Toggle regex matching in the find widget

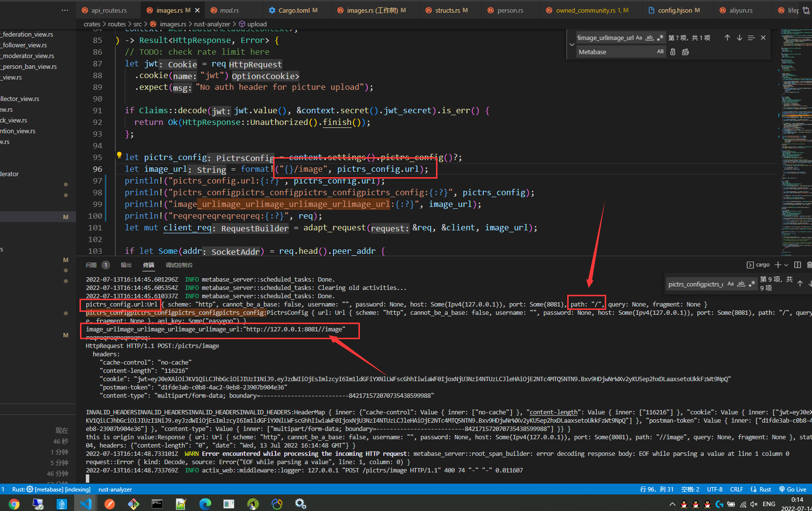(x=660, y=37)
